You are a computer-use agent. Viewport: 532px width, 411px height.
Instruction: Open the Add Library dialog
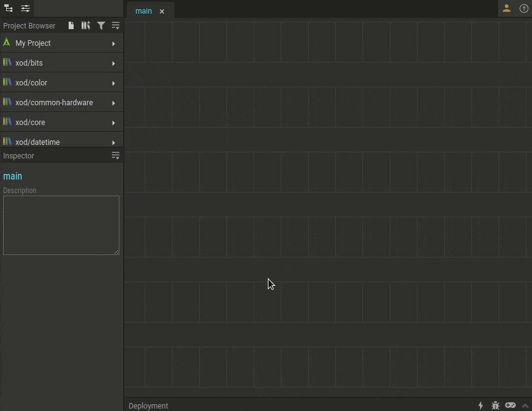(x=86, y=25)
